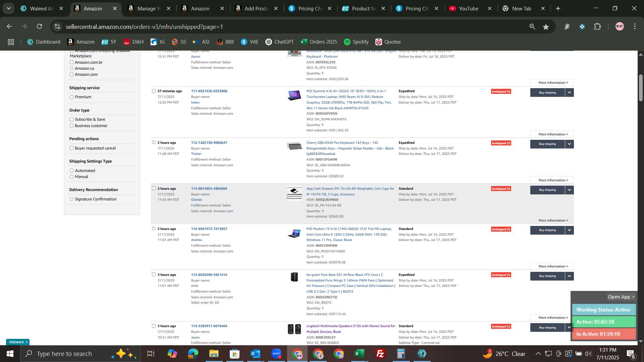Click Buy shipping for Logitech speakers order

(547, 327)
